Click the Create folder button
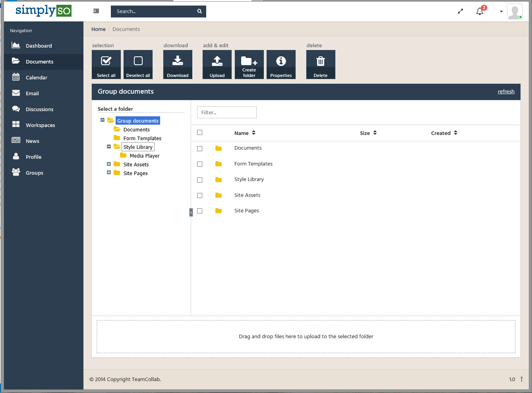 (x=249, y=64)
